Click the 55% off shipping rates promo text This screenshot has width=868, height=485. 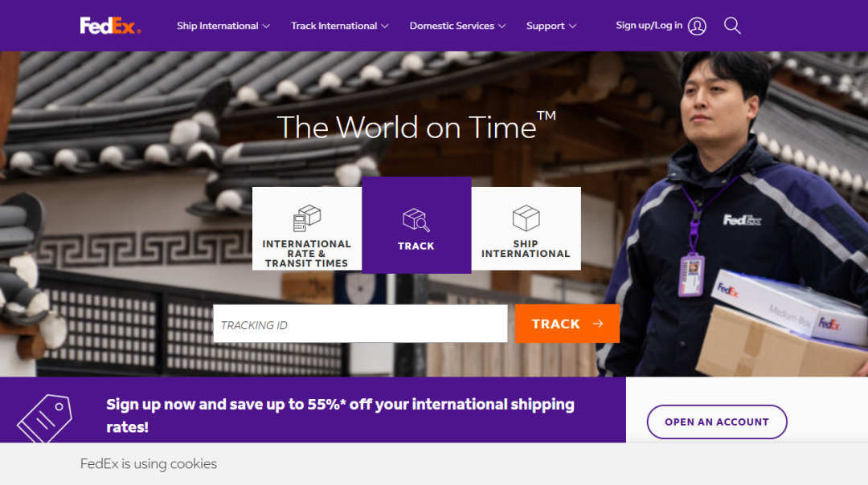(x=340, y=415)
